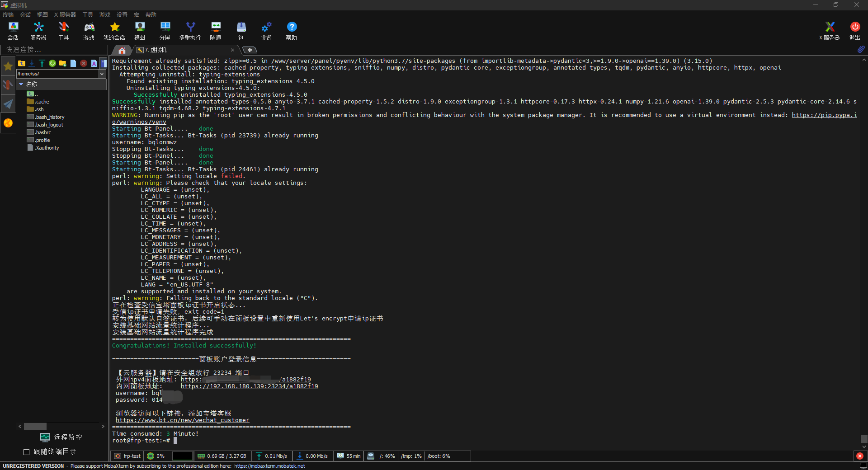
Task: Click the frp-test host status entry
Action: pyautogui.click(x=127, y=456)
